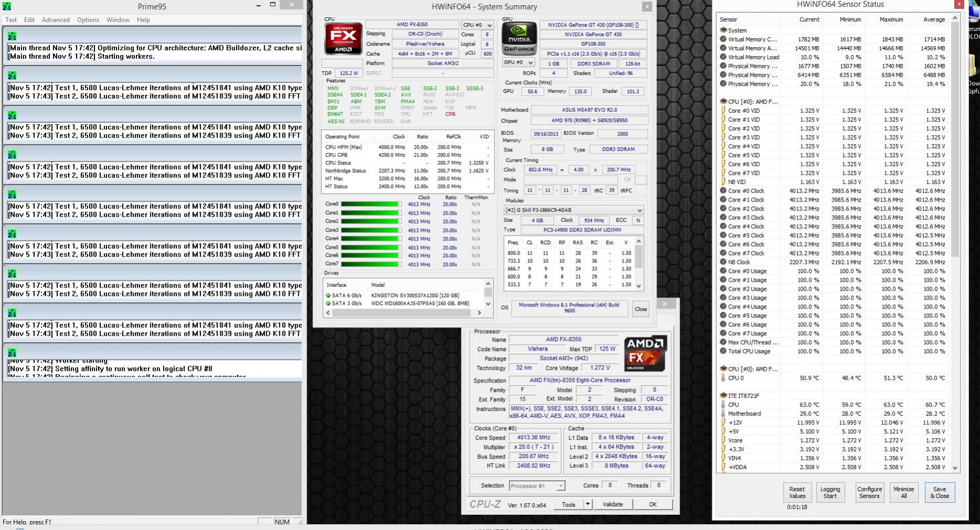980x530 pixels.
Task: Click the AMD FX logo in CPU-Z
Action: pyautogui.click(x=645, y=353)
